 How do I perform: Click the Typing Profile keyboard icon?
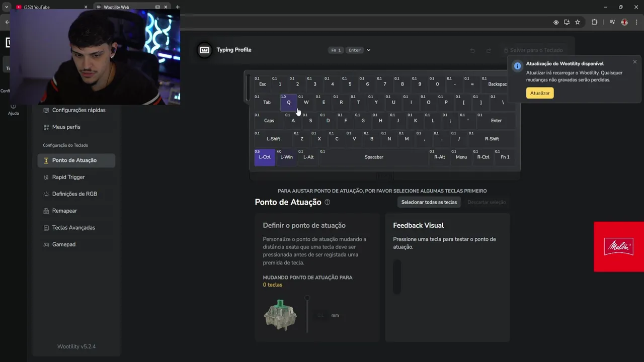click(204, 50)
